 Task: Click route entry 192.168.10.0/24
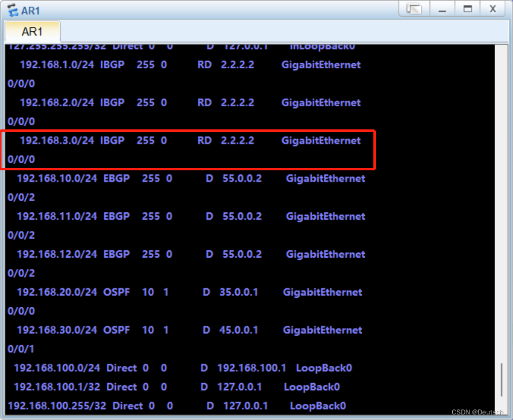click(57, 178)
